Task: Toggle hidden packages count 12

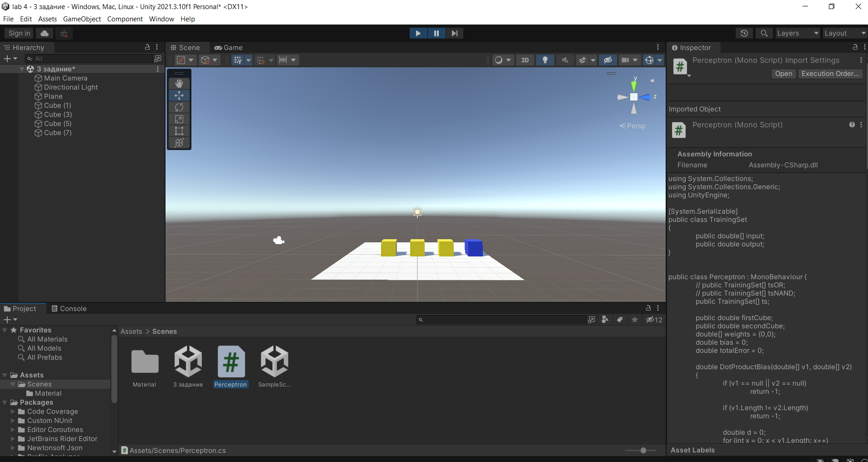Action: pyautogui.click(x=654, y=320)
